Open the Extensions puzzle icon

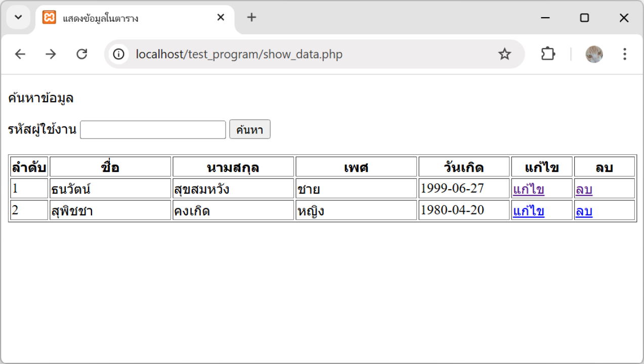[x=548, y=54]
